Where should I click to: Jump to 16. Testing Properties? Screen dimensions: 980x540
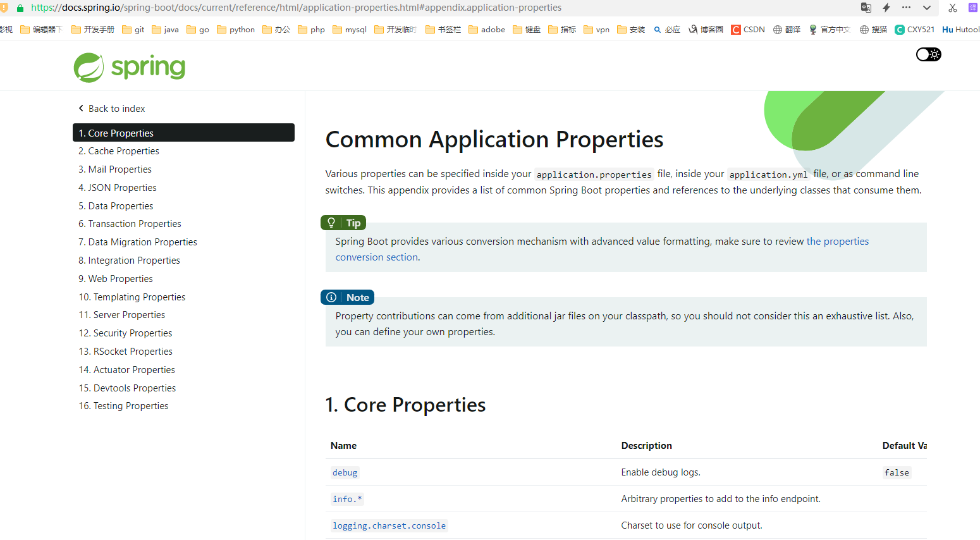123,406
